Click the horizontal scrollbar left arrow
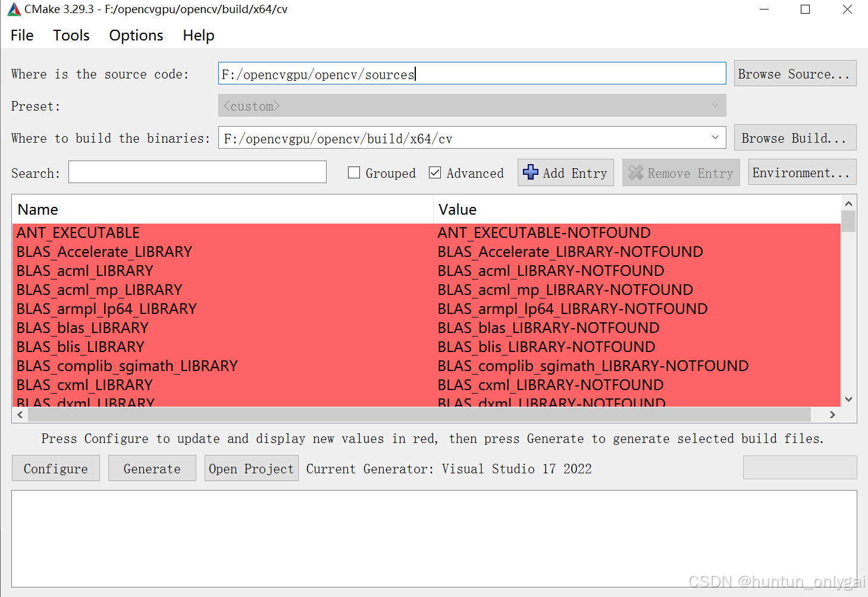This screenshot has width=868, height=597. click(x=20, y=414)
